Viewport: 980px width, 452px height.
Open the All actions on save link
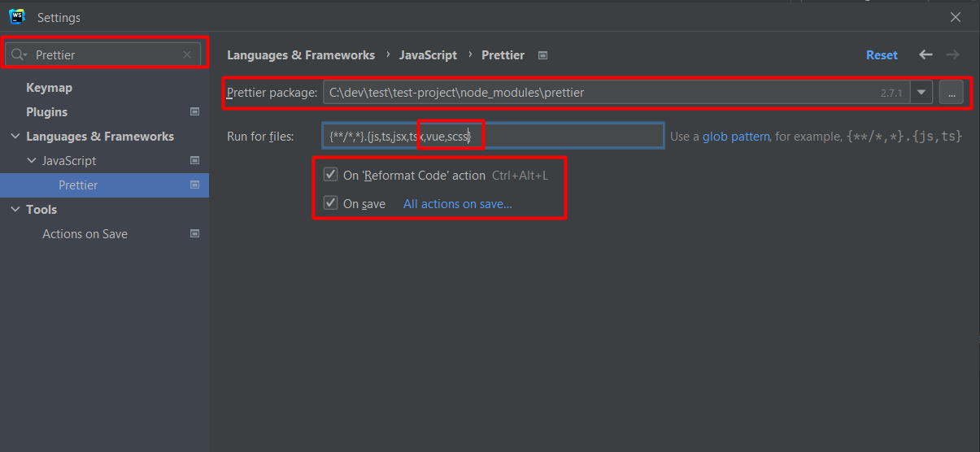point(457,204)
